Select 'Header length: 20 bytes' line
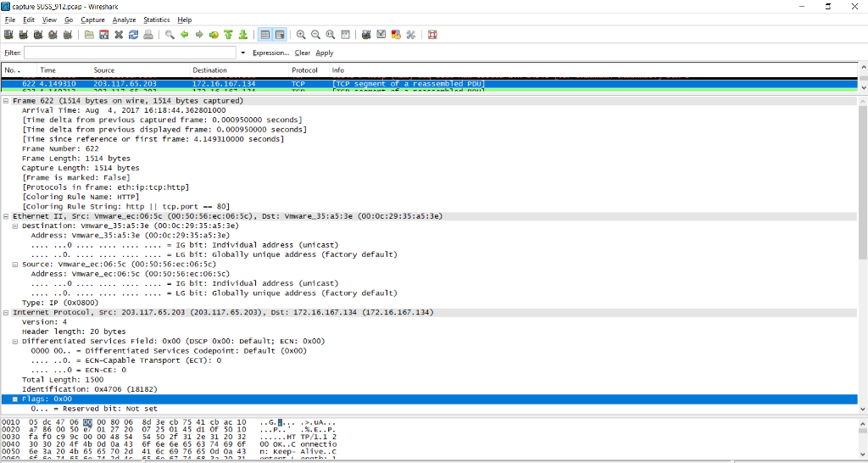 pos(74,332)
